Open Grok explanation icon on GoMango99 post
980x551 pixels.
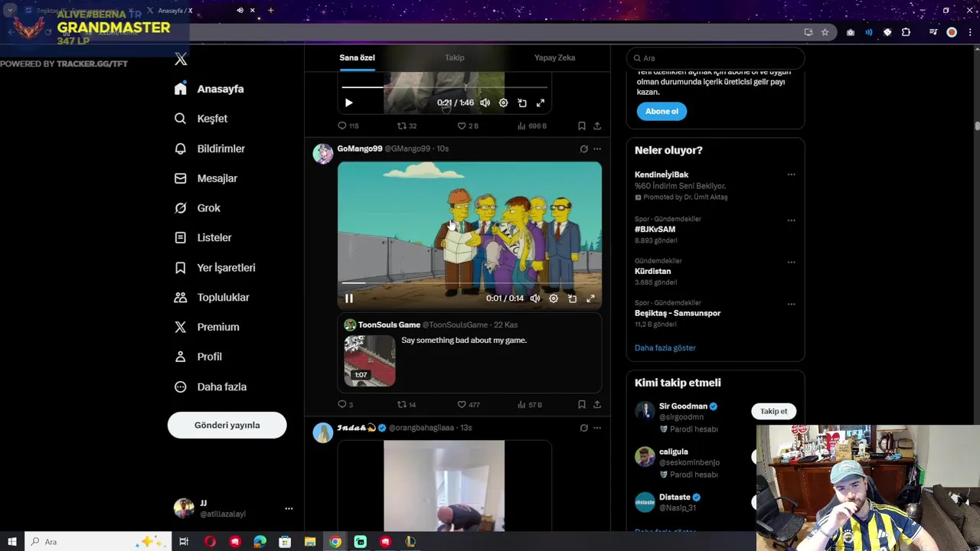583,148
